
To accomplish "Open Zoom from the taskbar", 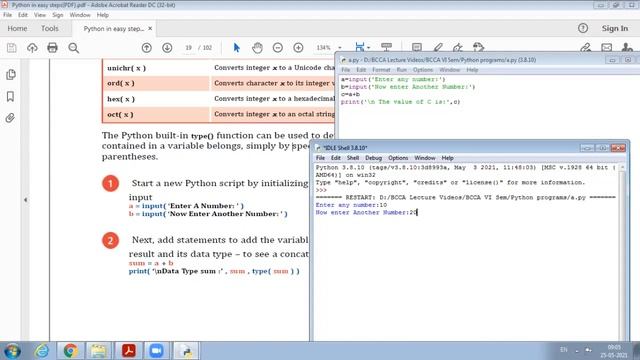I will click(x=156, y=351).
